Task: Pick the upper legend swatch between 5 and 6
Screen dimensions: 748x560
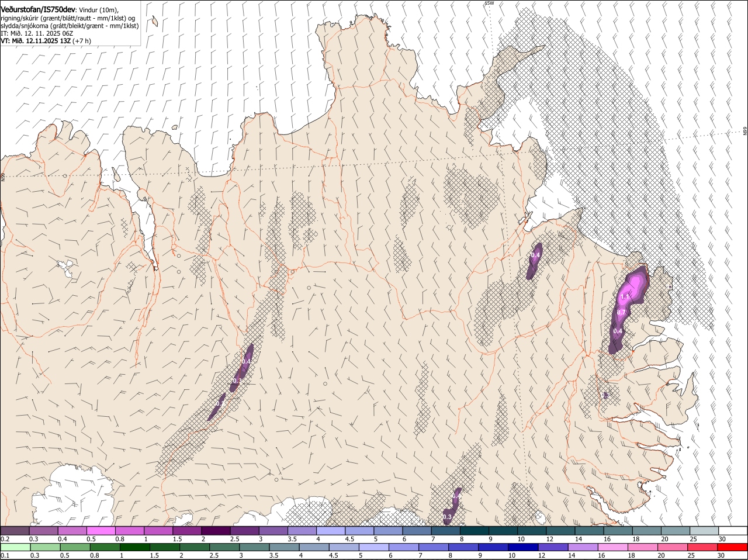Action: pos(388,530)
